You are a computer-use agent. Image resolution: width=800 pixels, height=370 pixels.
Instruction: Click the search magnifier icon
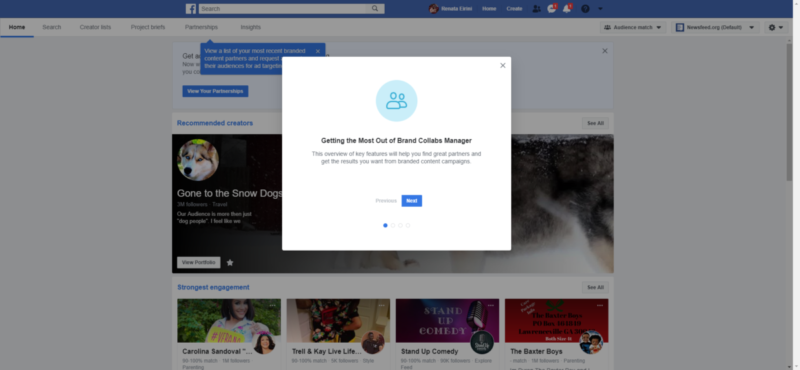[x=375, y=9]
